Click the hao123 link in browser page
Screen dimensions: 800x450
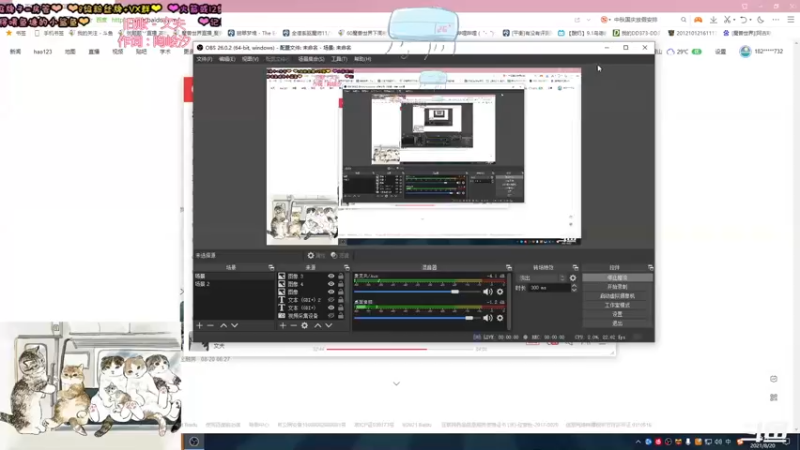pyautogui.click(x=43, y=52)
